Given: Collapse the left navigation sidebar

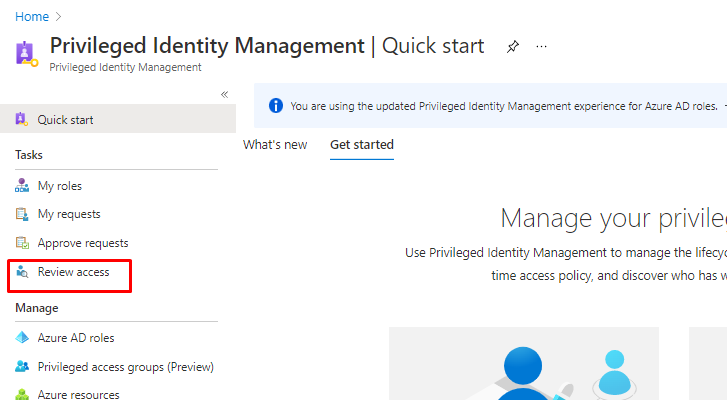Looking at the screenshot, I should point(224,94).
